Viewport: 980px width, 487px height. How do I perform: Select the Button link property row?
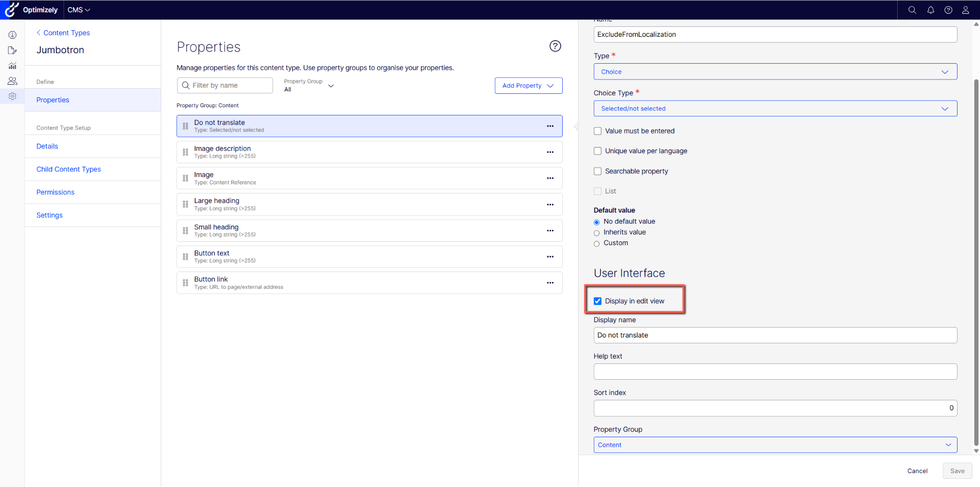[369, 283]
